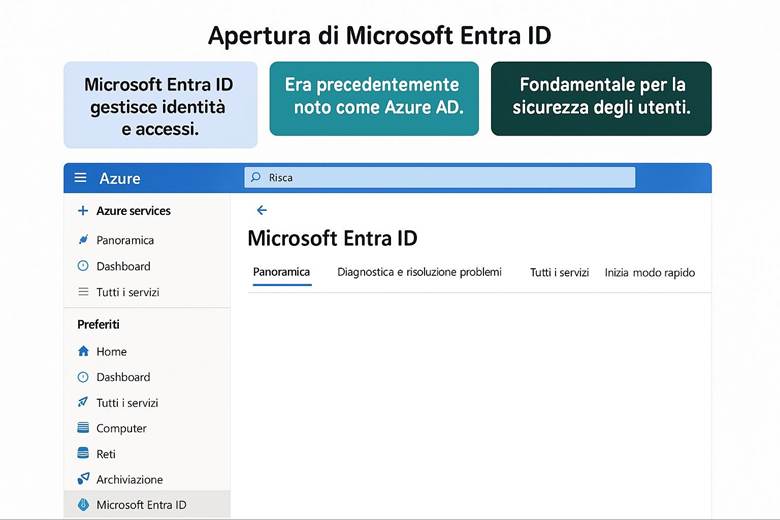Click the clock icon beside Dashboard under Preferiti
780x520 pixels.
tap(83, 377)
